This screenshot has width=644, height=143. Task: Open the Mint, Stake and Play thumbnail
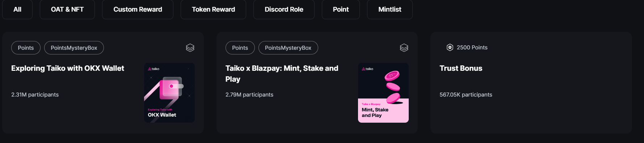[x=383, y=93]
